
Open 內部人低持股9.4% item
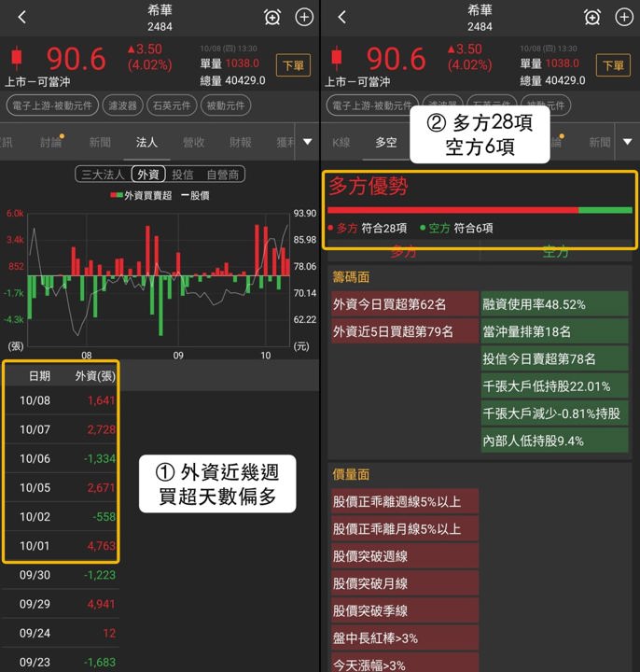click(555, 441)
